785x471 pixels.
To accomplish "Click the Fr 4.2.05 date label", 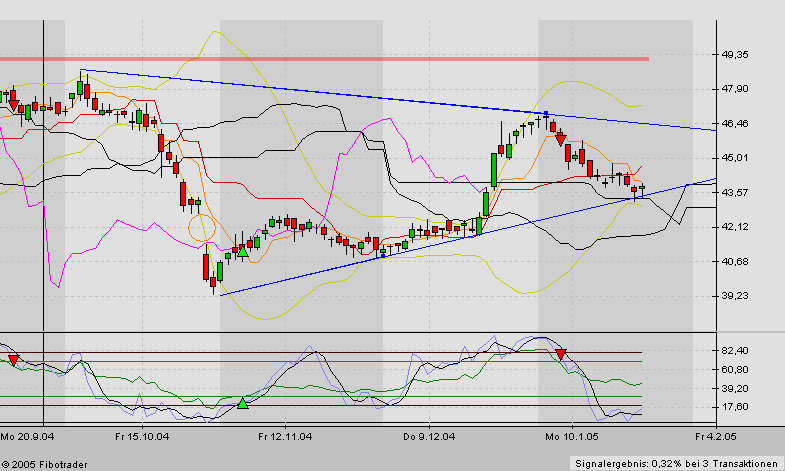I will point(714,437).
